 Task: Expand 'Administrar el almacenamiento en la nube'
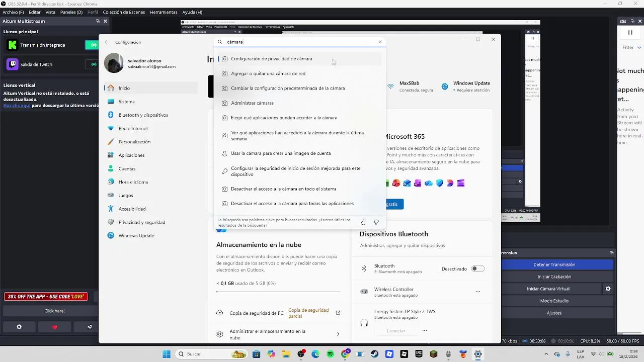(278, 334)
